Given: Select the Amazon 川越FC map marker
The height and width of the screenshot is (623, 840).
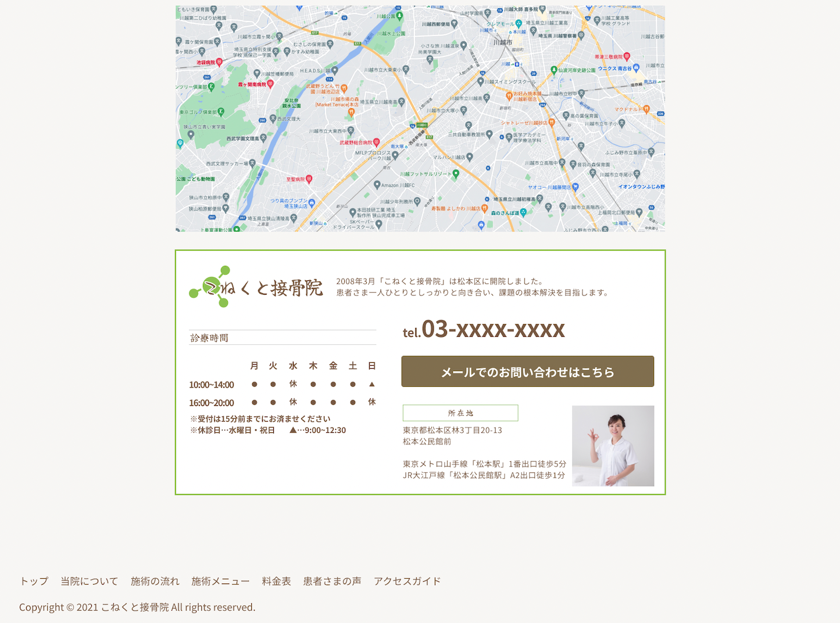Looking at the screenshot, I should click(377, 185).
